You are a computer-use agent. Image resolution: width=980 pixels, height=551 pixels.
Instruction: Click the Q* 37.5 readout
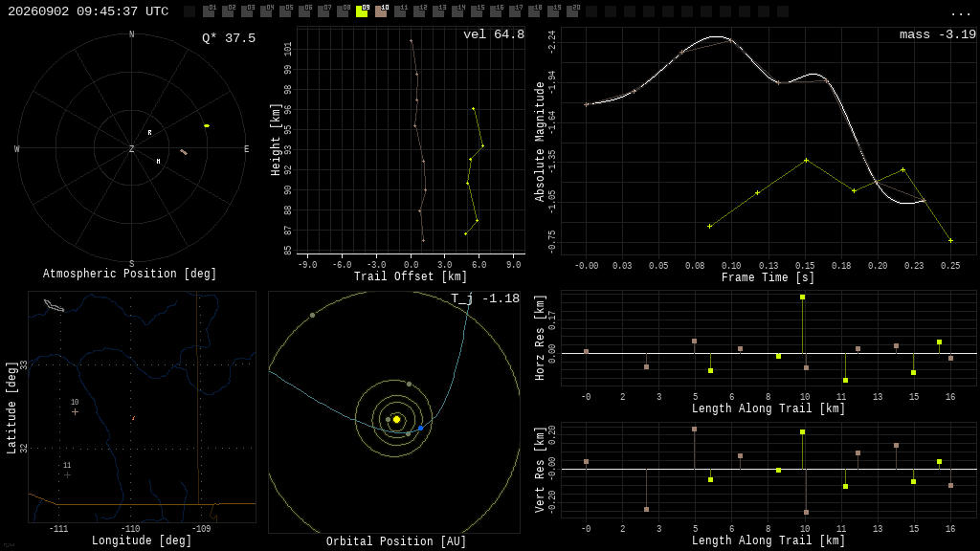point(229,38)
